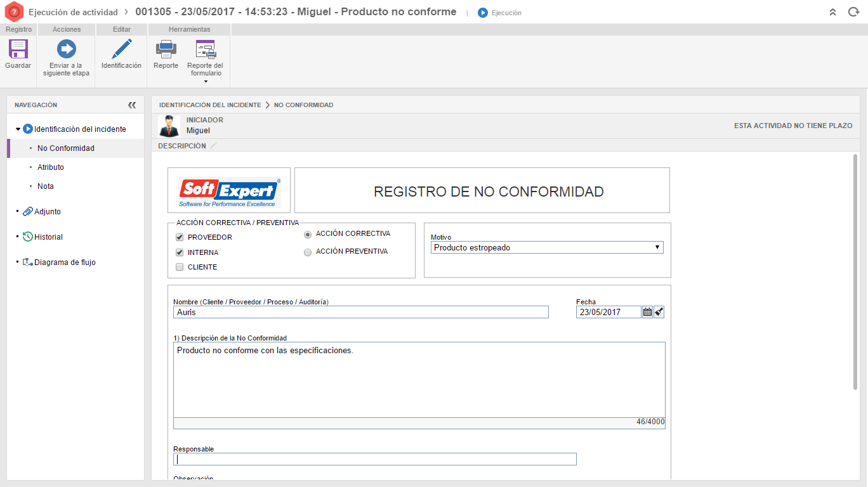The width and height of the screenshot is (868, 487).
Task: Click the edit pencil beside Descripción
Action: point(214,146)
